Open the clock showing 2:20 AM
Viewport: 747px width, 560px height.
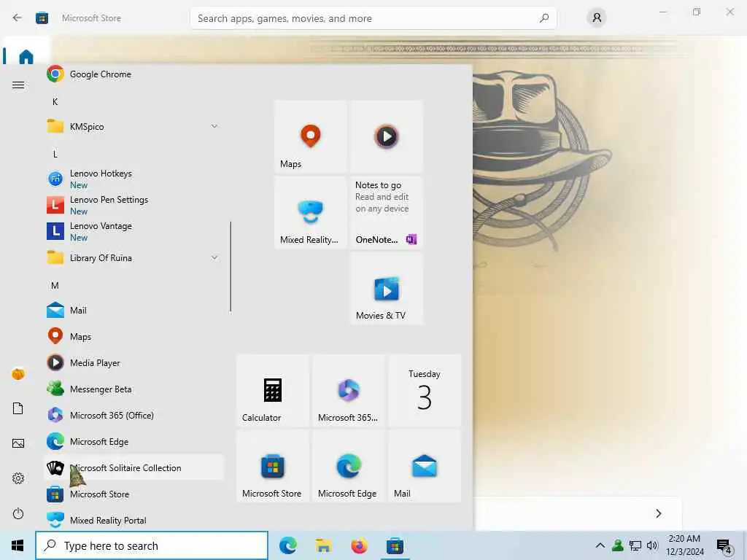[x=684, y=545]
